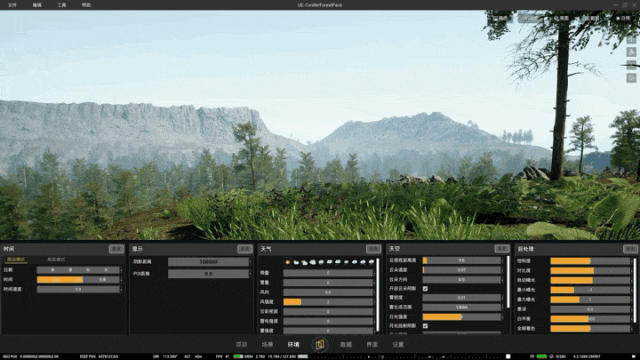
Task: Select the plain overcast cloud weather icon
Action: [x=313, y=262]
